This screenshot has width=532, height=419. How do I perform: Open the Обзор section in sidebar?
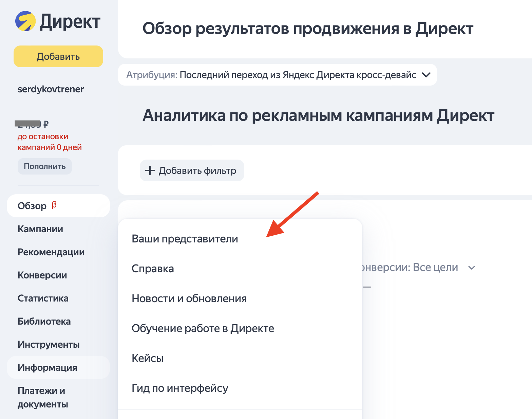pyautogui.click(x=58, y=206)
